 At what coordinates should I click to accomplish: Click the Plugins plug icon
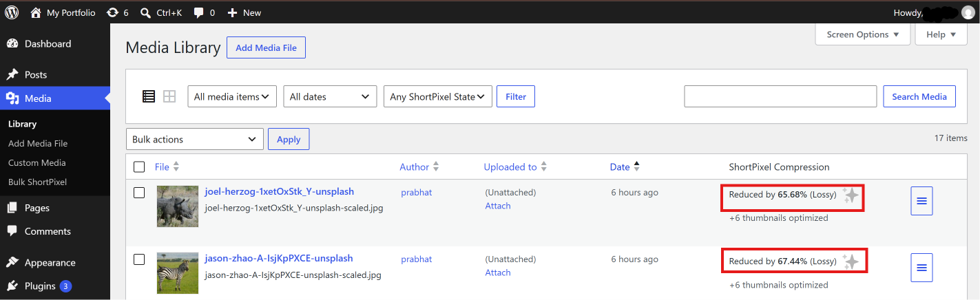coord(12,286)
